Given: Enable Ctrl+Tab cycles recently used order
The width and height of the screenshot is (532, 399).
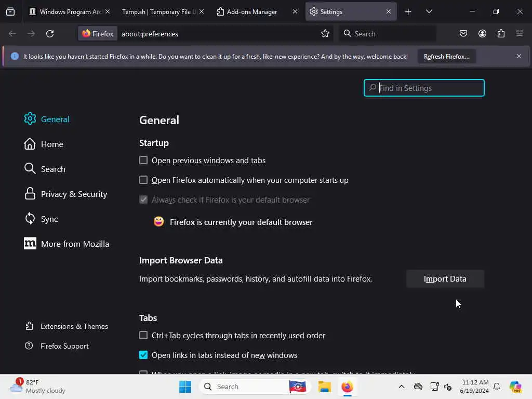Looking at the screenshot, I should [x=143, y=335].
